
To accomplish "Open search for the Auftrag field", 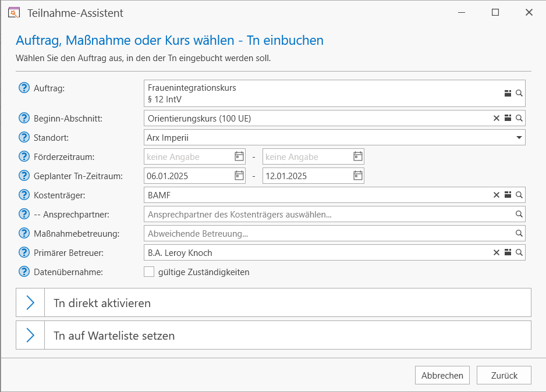I will [x=519, y=93].
